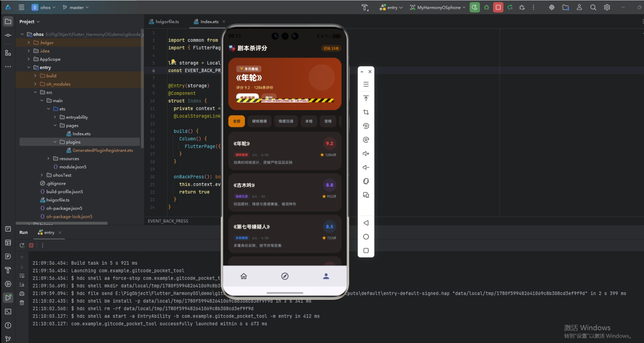Screen dimensions: 644x343
Task: Tap emulator Recents square button
Action: pyautogui.click(x=366, y=250)
